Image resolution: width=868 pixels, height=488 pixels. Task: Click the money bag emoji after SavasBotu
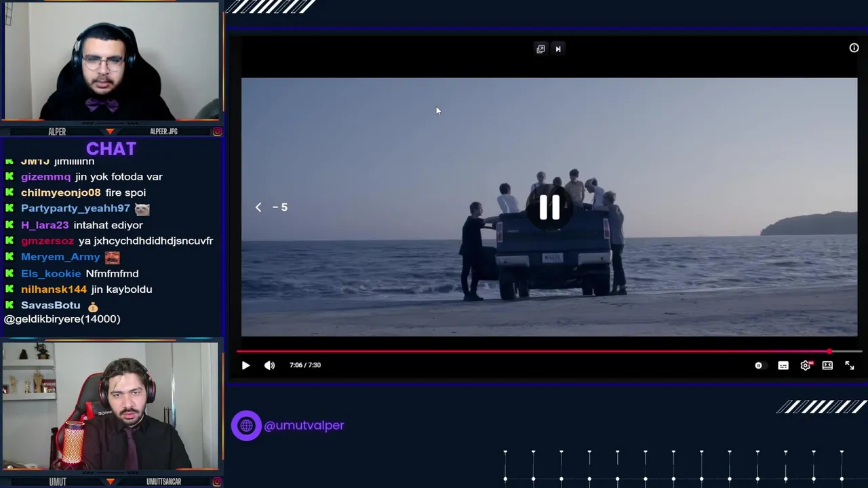93,306
